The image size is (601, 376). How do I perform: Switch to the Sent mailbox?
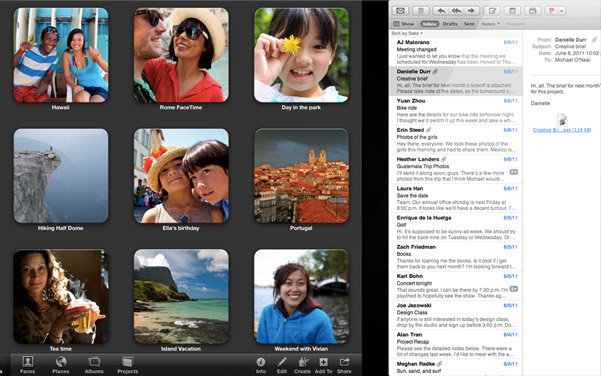point(469,24)
